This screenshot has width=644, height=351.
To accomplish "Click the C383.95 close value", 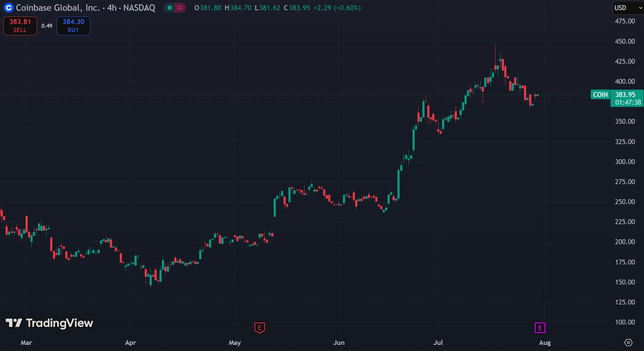I will [297, 8].
